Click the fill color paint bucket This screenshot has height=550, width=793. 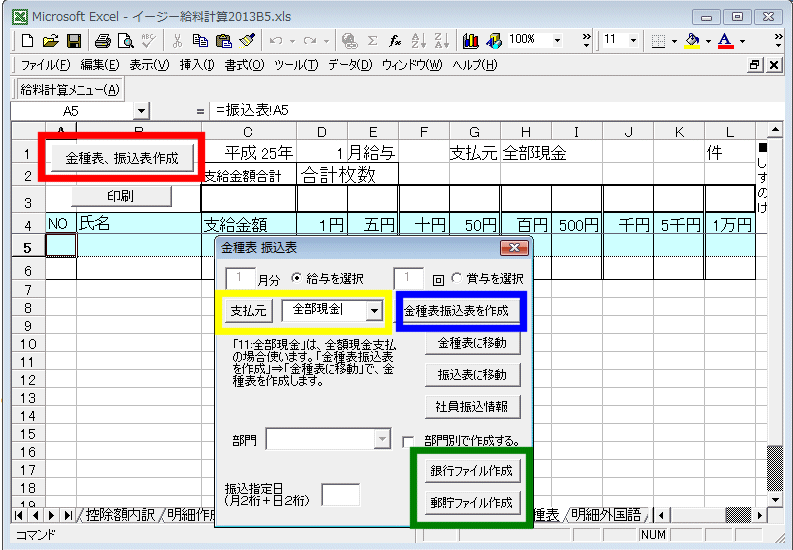point(692,41)
